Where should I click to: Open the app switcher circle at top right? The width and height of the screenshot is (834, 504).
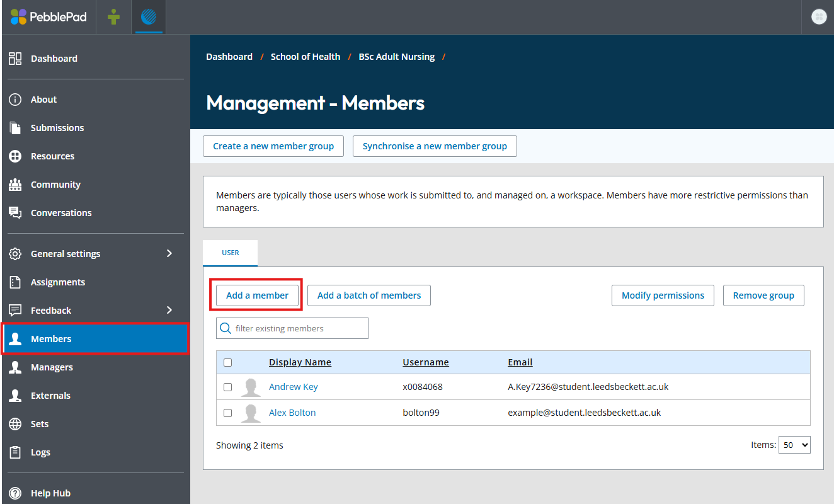pyautogui.click(x=819, y=16)
